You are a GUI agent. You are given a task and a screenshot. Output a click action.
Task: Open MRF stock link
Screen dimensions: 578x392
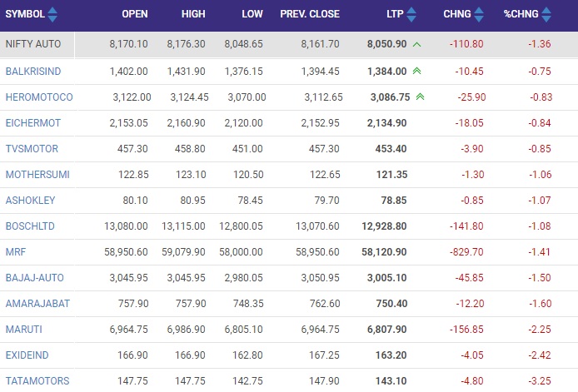pyautogui.click(x=16, y=251)
